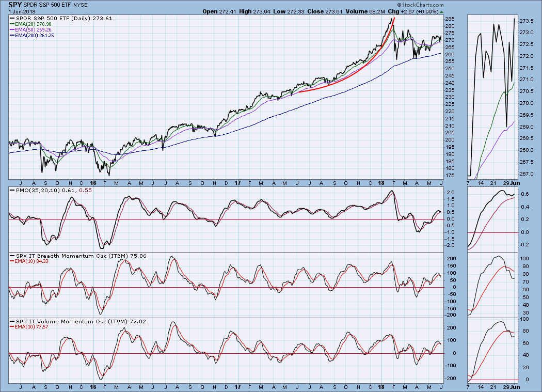Click the 285 price axis label

point(450,19)
